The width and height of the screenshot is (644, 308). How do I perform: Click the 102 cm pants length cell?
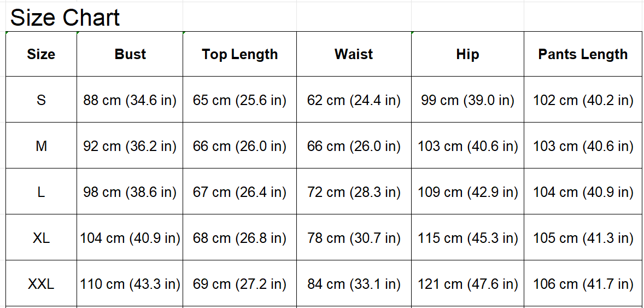583,100
